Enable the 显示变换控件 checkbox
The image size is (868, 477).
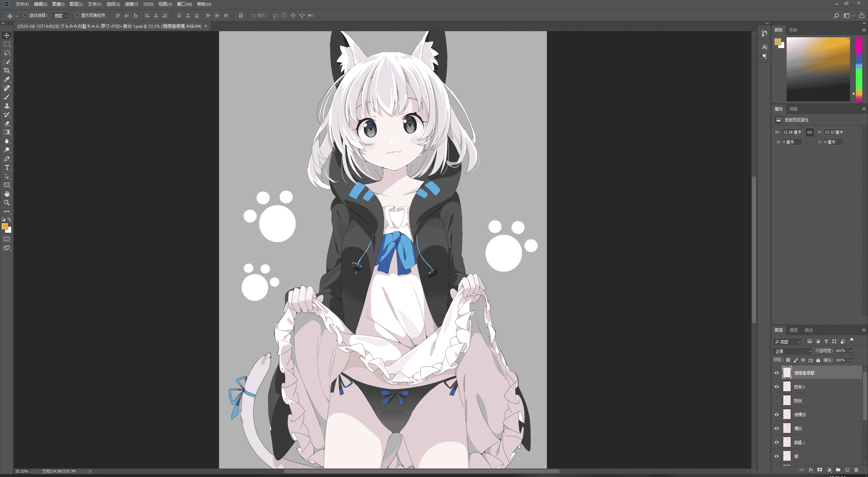tap(77, 15)
